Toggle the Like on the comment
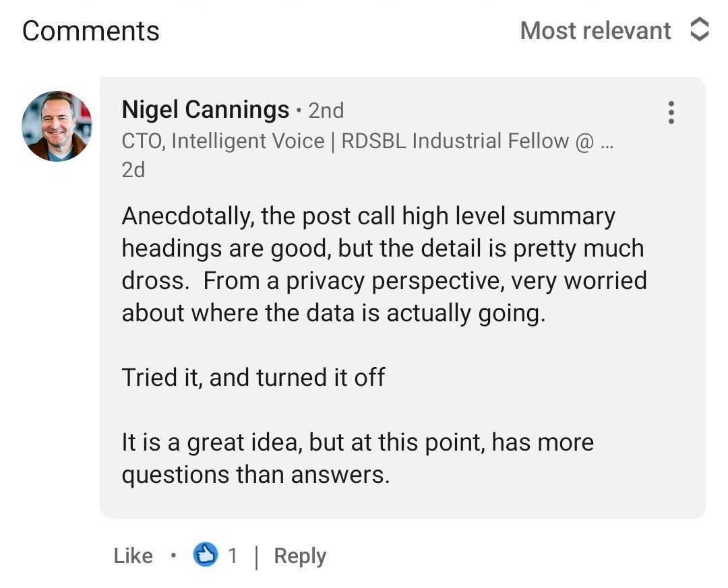The image size is (728, 588). [133, 555]
